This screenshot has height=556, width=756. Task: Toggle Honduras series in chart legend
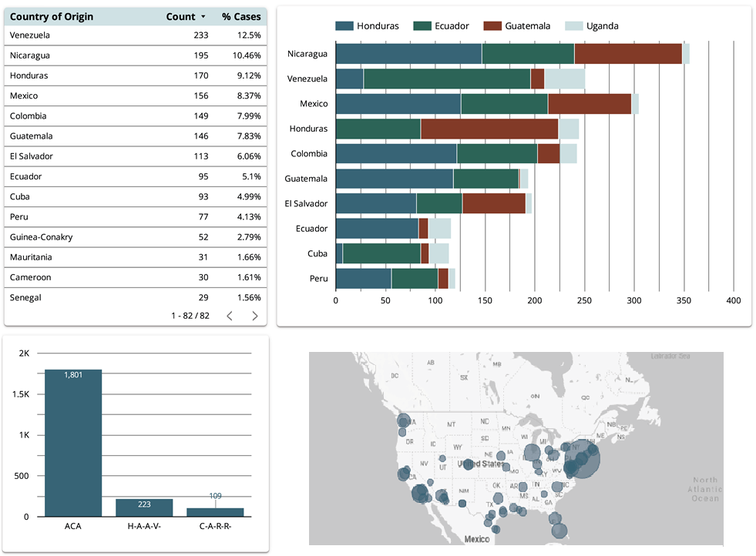coord(368,26)
